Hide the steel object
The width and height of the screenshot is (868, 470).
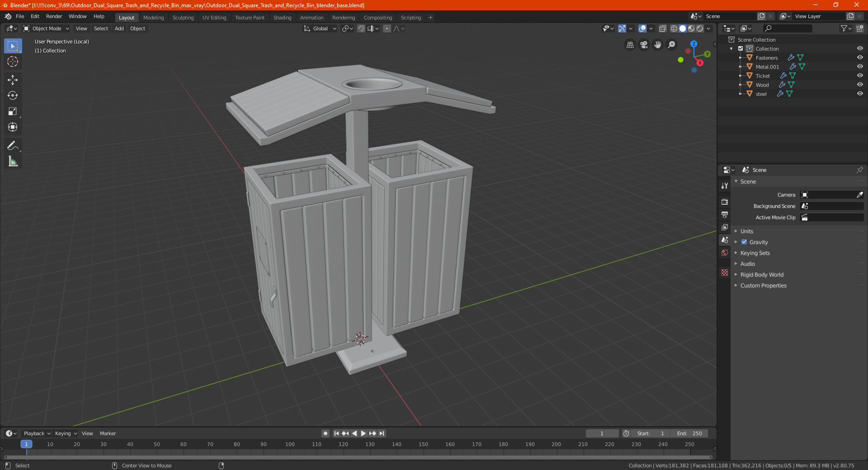tap(860, 94)
